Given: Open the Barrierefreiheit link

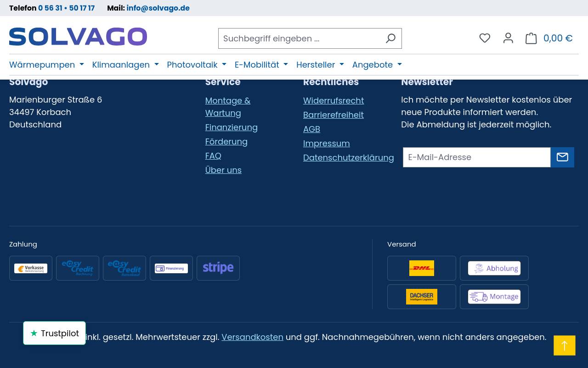Looking at the screenshot, I should pyautogui.click(x=334, y=115).
